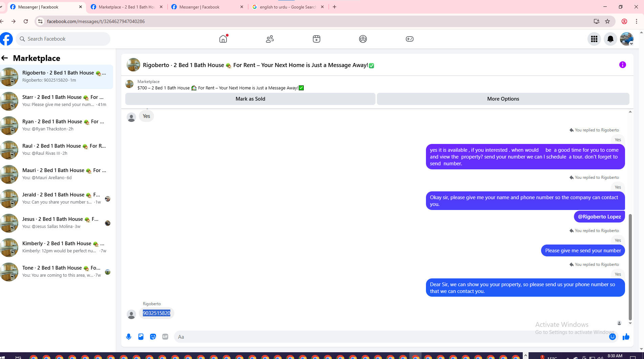Click the voice clip microphone icon

(x=129, y=337)
